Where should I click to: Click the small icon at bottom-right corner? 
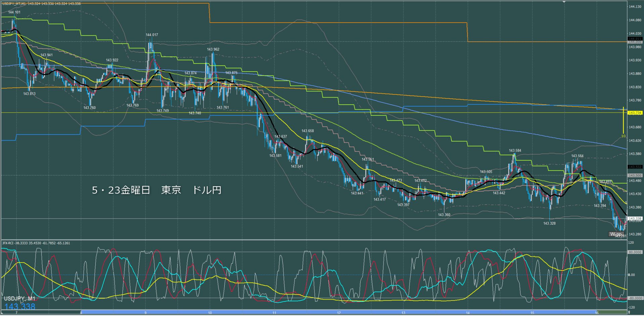pyautogui.click(x=629, y=312)
